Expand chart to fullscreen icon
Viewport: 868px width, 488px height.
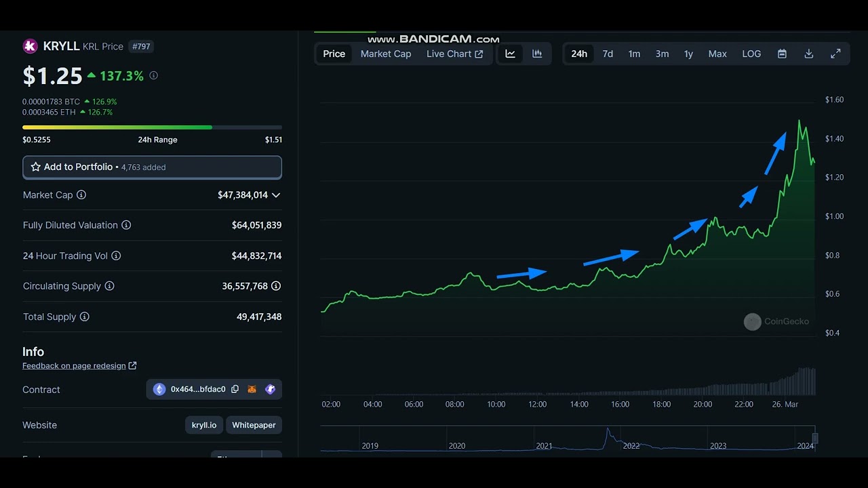tap(835, 54)
